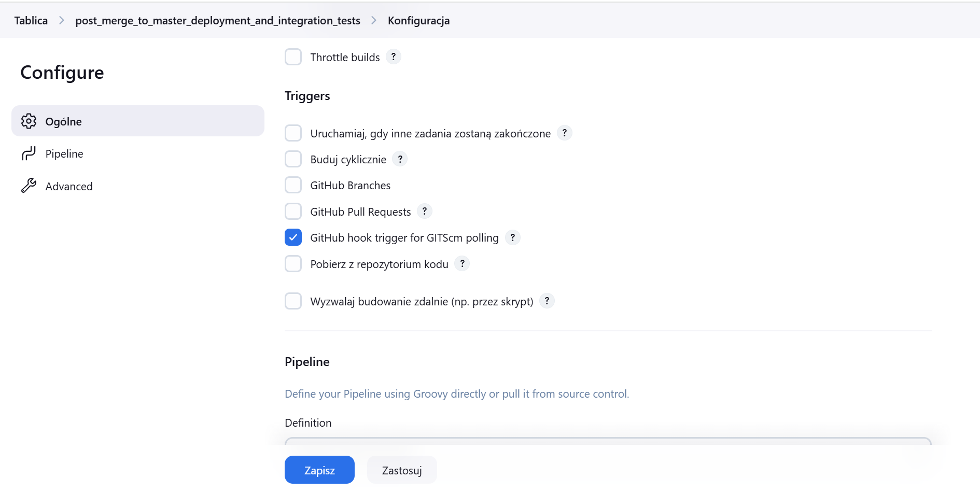The width and height of the screenshot is (980, 492).
Task: Uncheck GitHub hook trigger for GITScm polling
Action: (293, 237)
